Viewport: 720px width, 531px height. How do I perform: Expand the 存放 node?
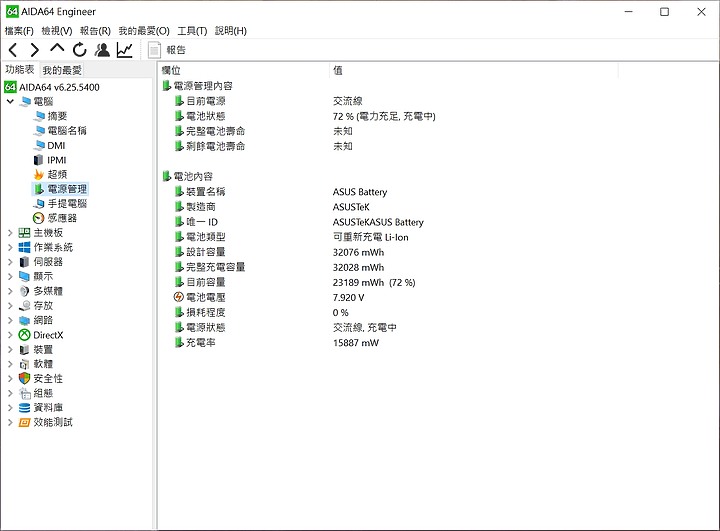[x=10, y=306]
